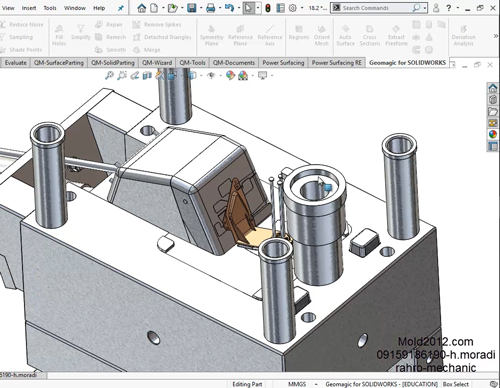
Task: Save the part using the floppy disk icon
Action: pos(192,8)
